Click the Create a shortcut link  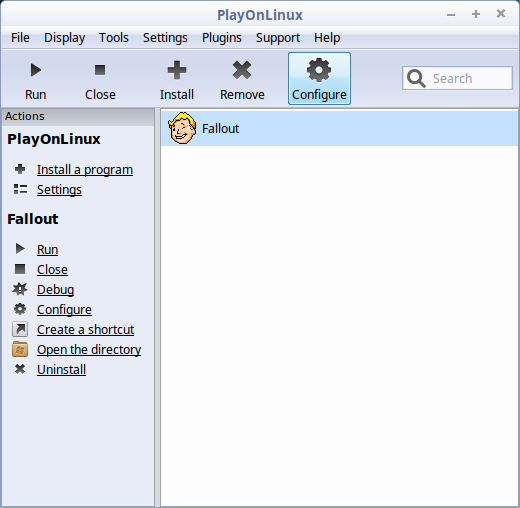point(86,329)
